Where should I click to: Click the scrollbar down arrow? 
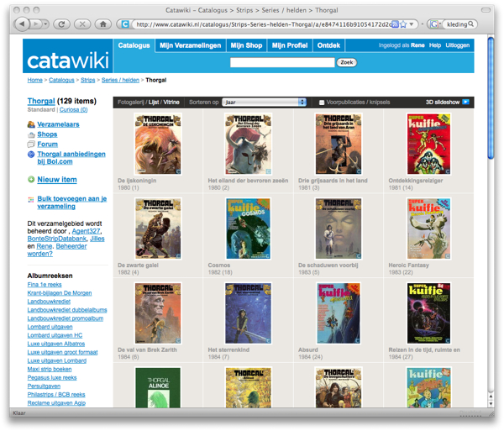(x=491, y=404)
